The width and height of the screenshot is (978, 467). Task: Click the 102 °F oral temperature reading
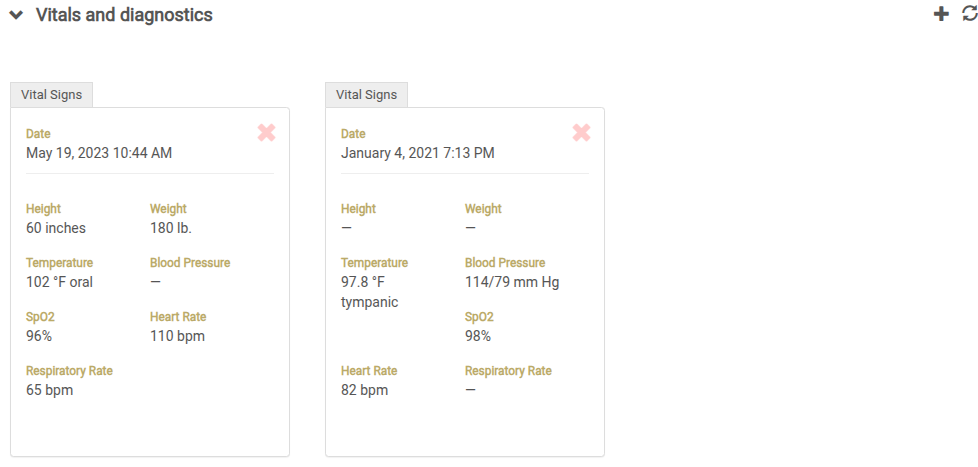point(59,282)
